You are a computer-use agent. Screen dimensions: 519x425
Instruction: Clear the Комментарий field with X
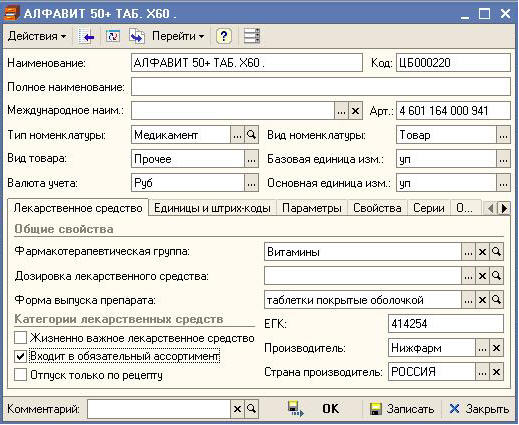pyautogui.click(x=237, y=409)
